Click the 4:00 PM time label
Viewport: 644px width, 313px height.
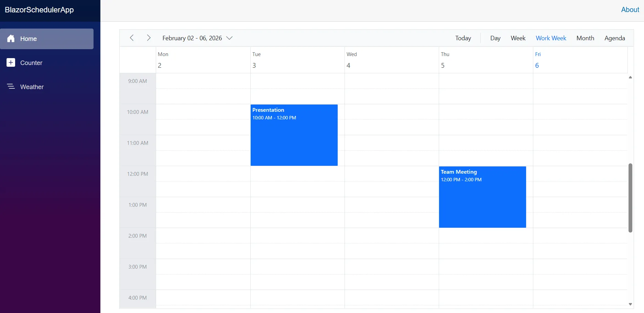pos(138,298)
